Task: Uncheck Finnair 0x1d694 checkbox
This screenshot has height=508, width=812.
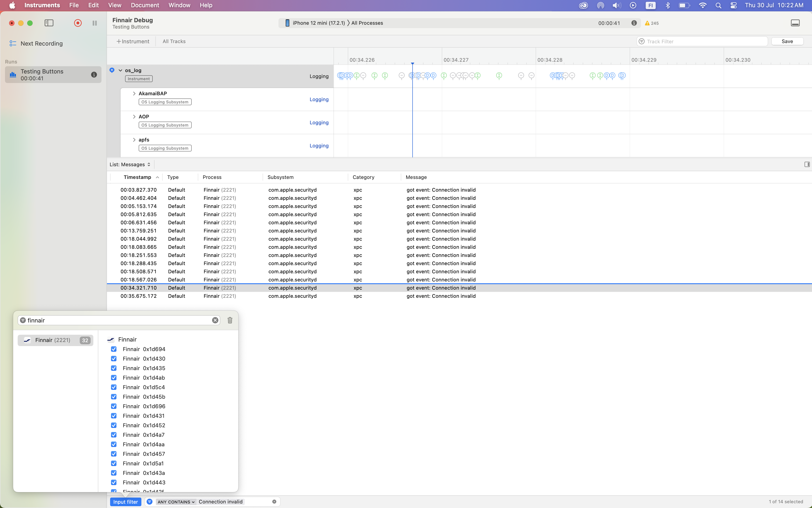Action: (114, 349)
